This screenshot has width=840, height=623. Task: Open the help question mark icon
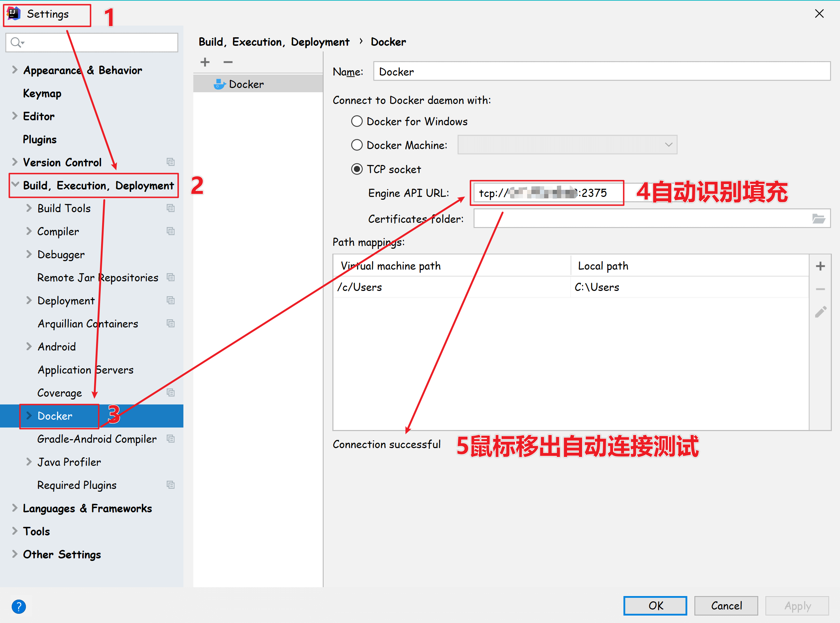click(x=18, y=606)
